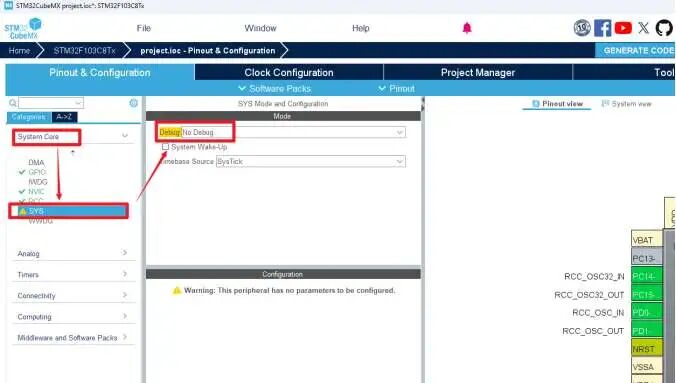This screenshot has height=383, width=676.
Task: Open the Debug mode dropdown
Action: tap(293, 132)
